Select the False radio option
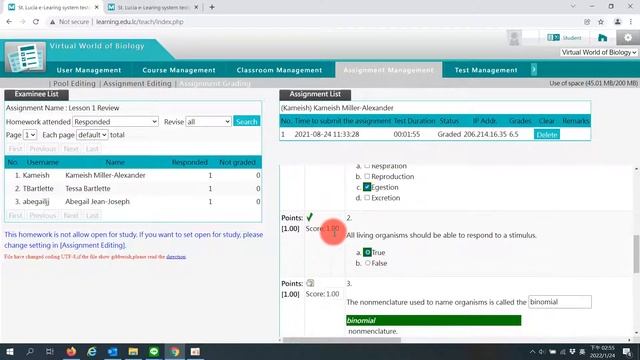This screenshot has height=360, width=640. pos(367,263)
